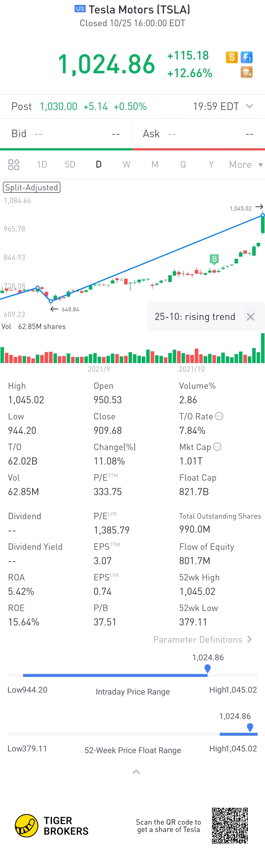Toggle the Split-Adjusted chart option
Image resolution: width=265 pixels, height=868 pixels.
tap(32, 187)
